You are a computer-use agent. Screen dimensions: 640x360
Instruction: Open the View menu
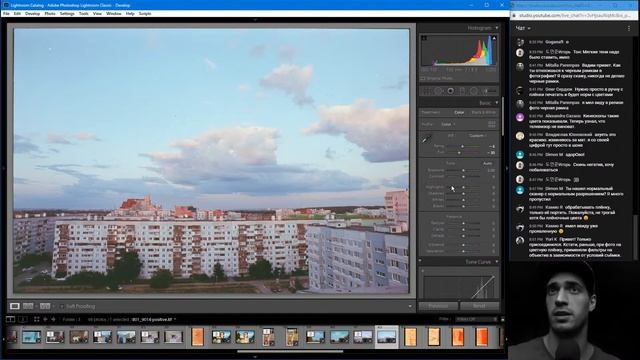coord(97,13)
